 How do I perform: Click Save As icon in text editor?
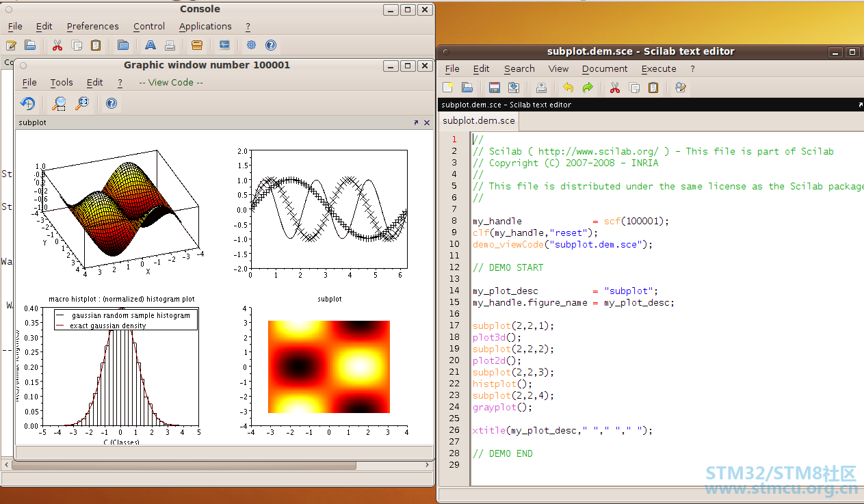514,88
